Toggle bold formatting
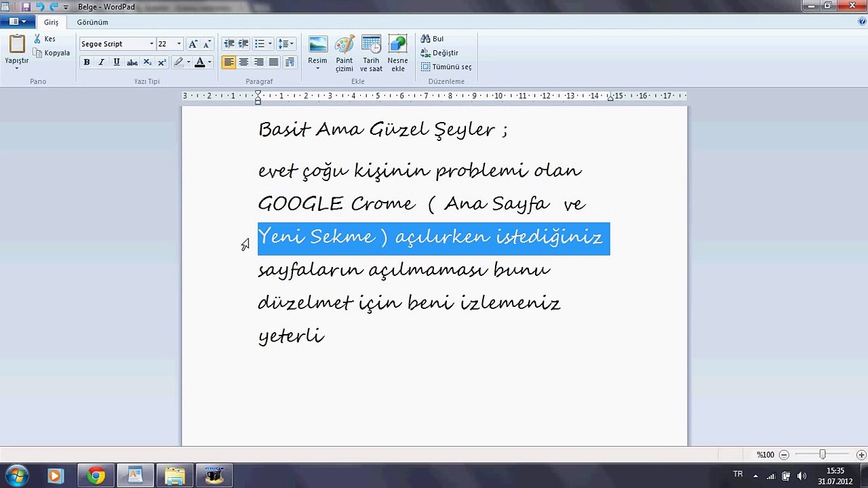Screen dimensions: 868x488 pyautogui.click(x=87, y=62)
